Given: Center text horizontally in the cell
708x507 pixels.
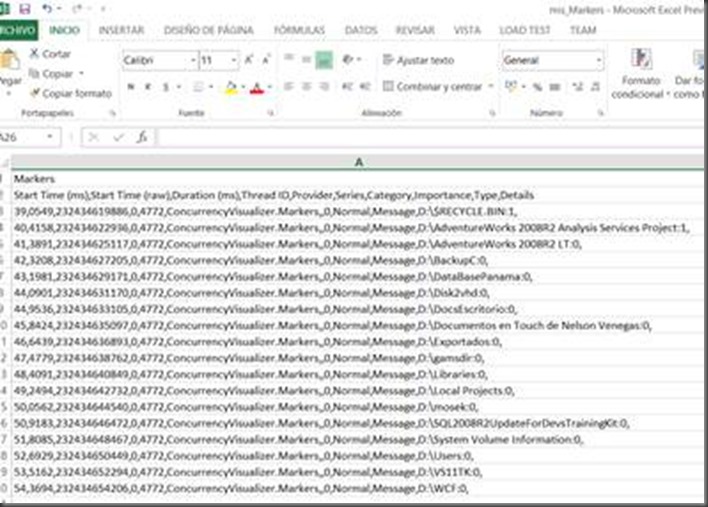Looking at the screenshot, I should (x=306, y=87).
